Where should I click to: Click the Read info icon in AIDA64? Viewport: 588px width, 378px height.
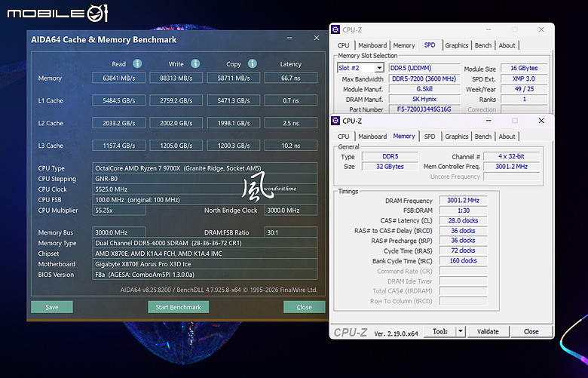pos(137,63)
